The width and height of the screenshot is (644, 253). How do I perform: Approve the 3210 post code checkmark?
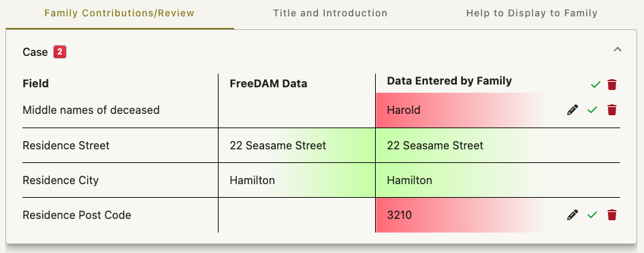click(592, 215)
